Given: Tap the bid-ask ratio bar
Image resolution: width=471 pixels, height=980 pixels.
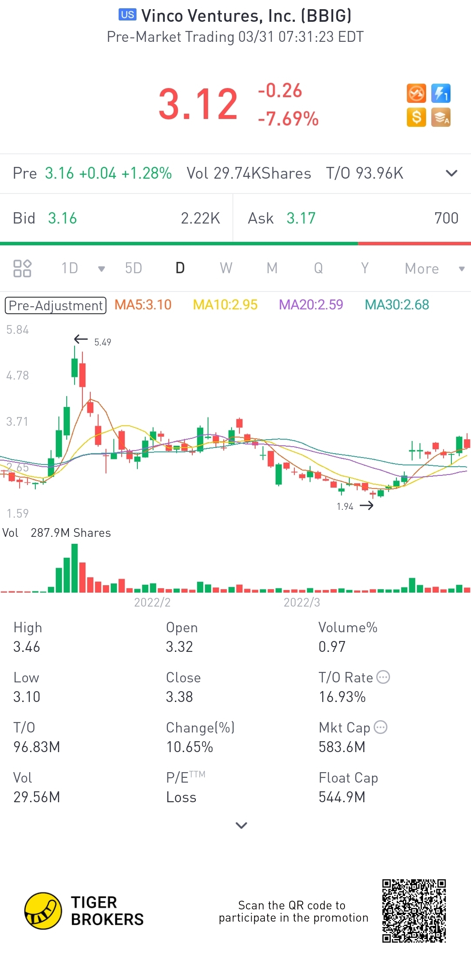Looking at the screenshot, I should tap(235, 244).
